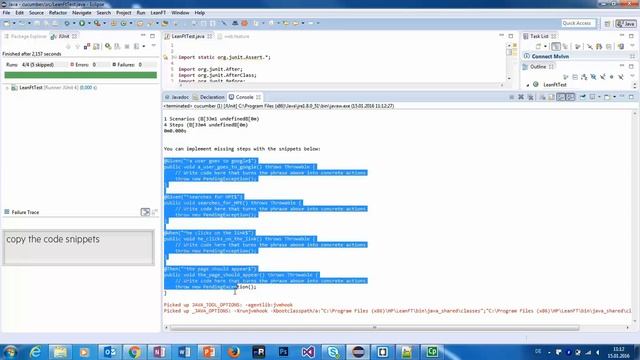Switch to the Declaration tab
The height and width of the screenshot is (360, 640).
click(x=209, y=97)
